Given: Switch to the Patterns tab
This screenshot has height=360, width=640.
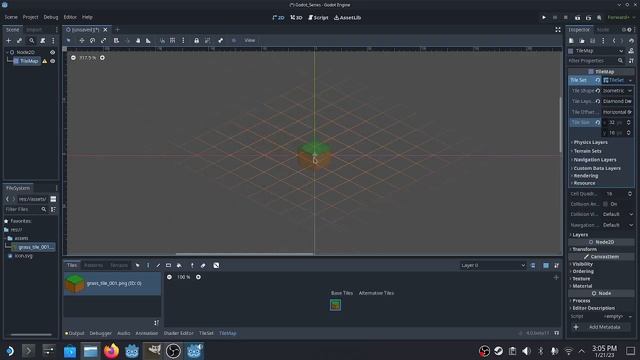Looking at the screenshot, I should click(x=93, y=265).
